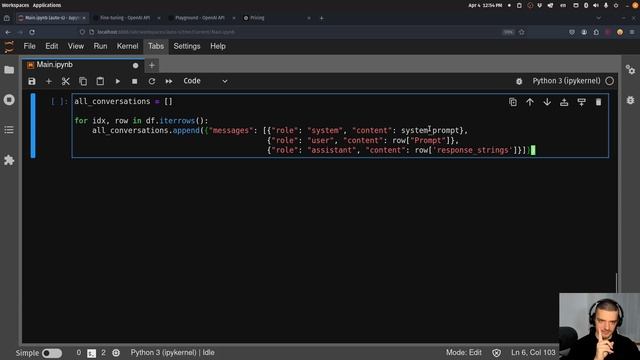640x360 pixels.
Task: Duplicate the cell using cell toolbar icon
Action: tap(513, 102)
